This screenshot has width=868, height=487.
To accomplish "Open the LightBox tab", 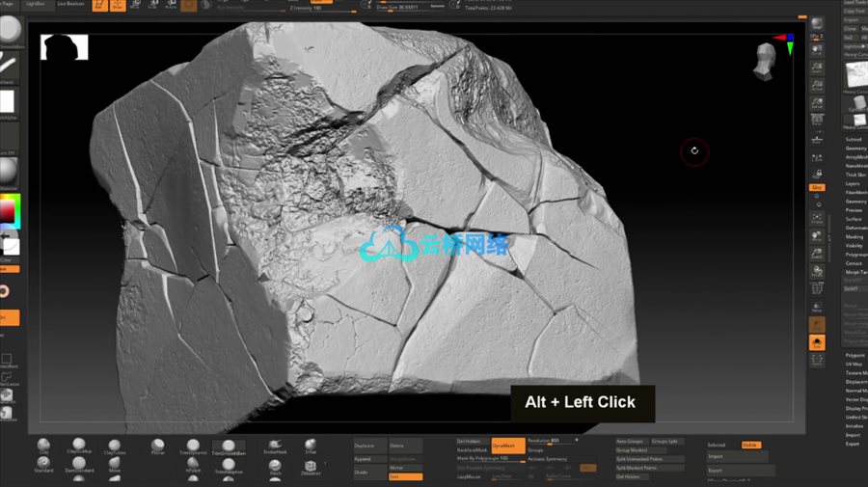I will click(x=36, y=4).
